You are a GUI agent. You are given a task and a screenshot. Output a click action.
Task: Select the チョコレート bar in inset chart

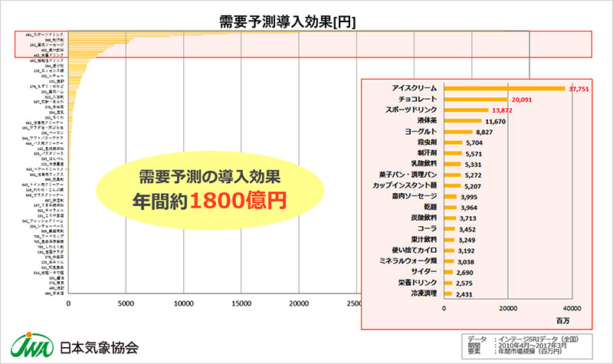(x=476, y=100)
